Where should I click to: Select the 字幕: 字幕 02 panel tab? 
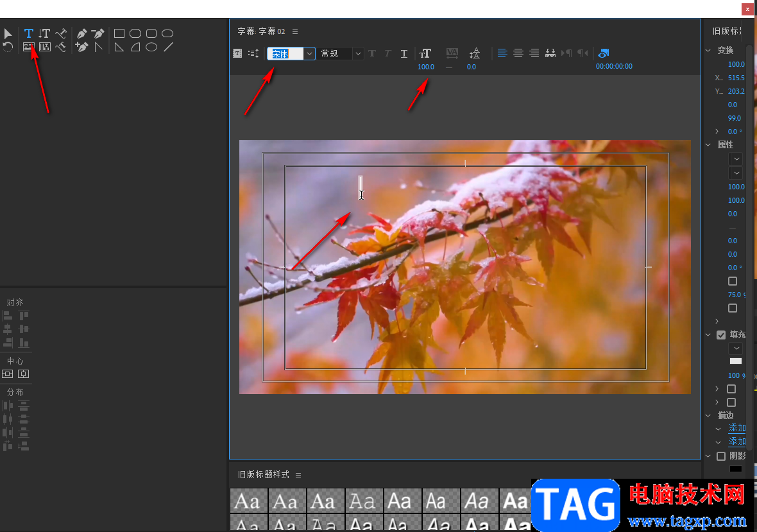(261, 31)
